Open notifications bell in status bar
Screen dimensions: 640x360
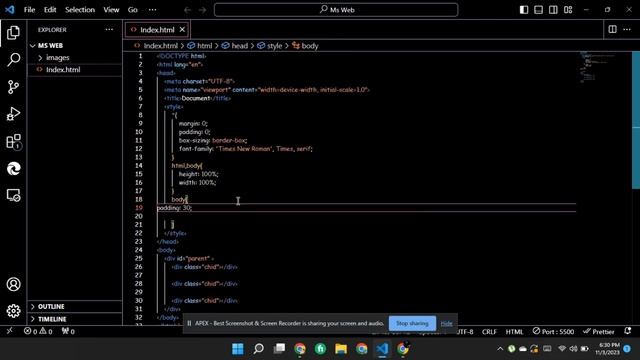pyautogui.click(x=628, y=331)
